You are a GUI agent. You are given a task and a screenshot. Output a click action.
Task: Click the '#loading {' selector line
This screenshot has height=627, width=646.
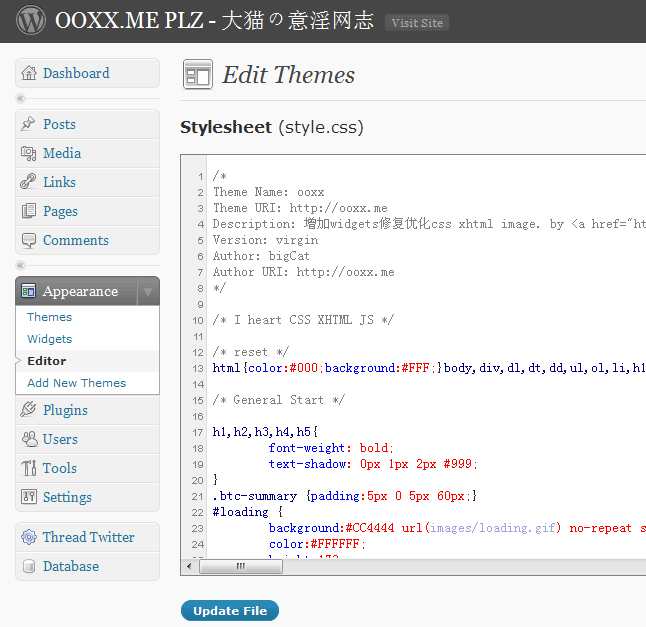pyautogui.click(x=248, y=512)
